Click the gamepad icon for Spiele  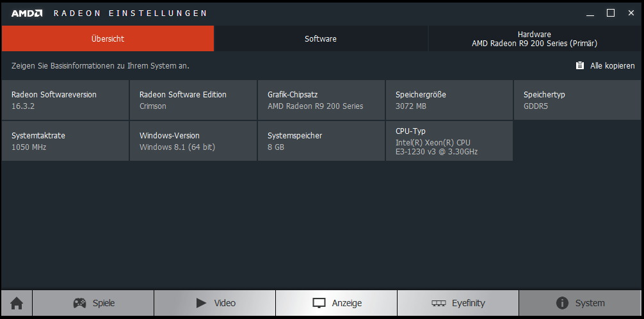click(79, 304)
